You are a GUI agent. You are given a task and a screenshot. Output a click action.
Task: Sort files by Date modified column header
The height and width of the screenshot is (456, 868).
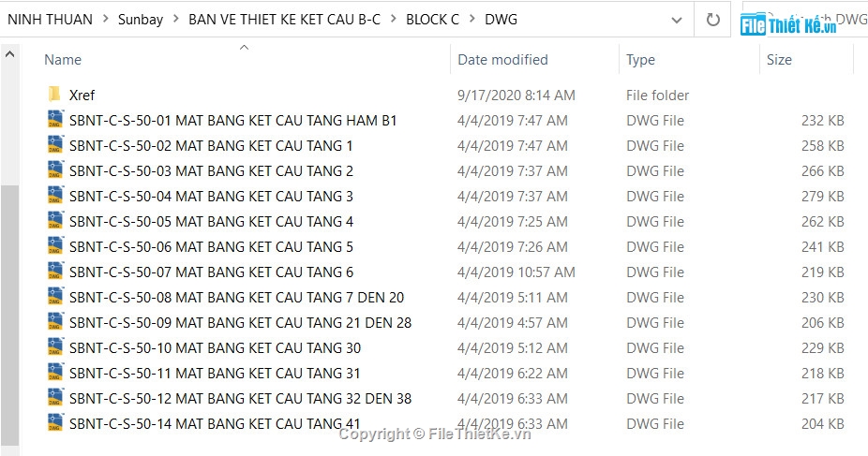[502, 60]
